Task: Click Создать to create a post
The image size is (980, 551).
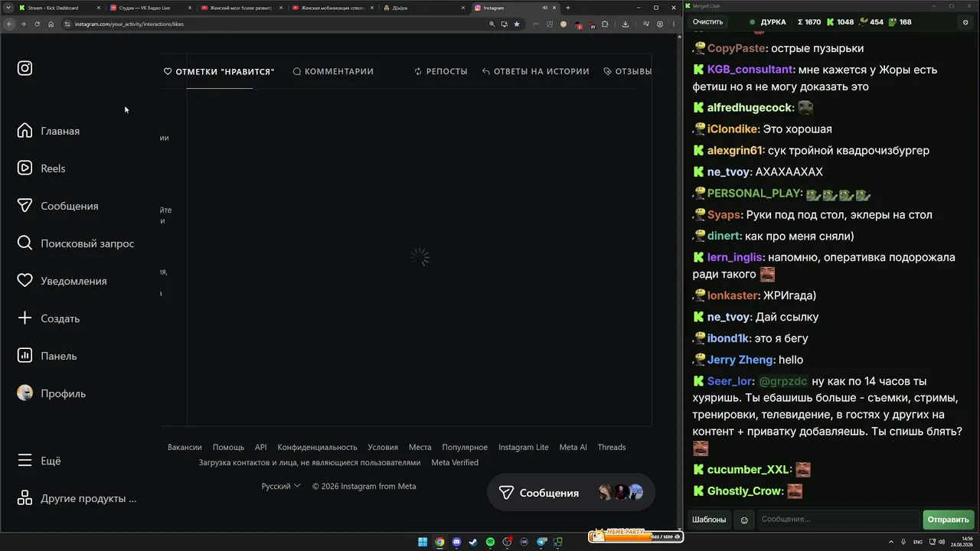Action: pyautogui.click(x=48, y=318)
